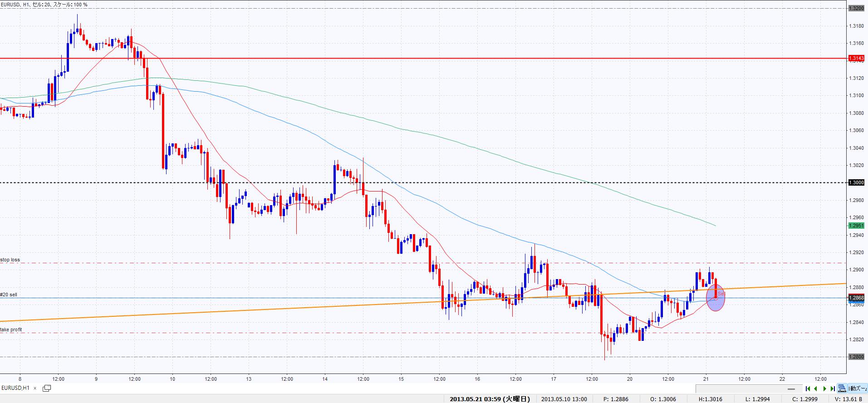868x403 pixels.
Task: Select the Sell order marker in blue ellipse
Action: (x=716, y=297)
